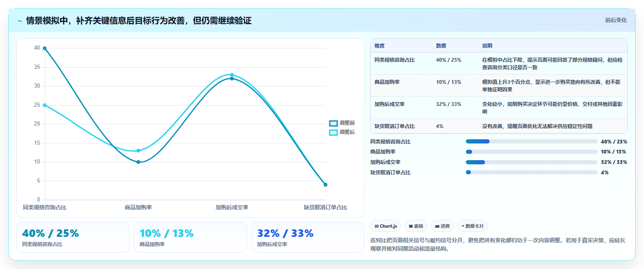Click the 商品加购率 progress bar
This screenshot has height=269, width=644.
(532, 152)
